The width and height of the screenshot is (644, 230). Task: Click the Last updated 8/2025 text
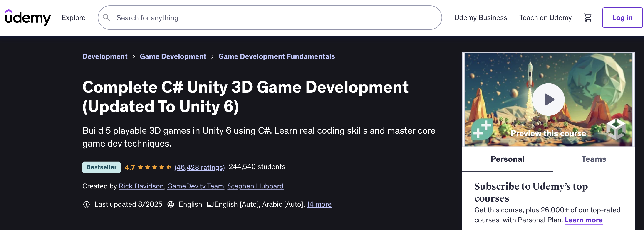pyautogui.click(x=129, y=204)
